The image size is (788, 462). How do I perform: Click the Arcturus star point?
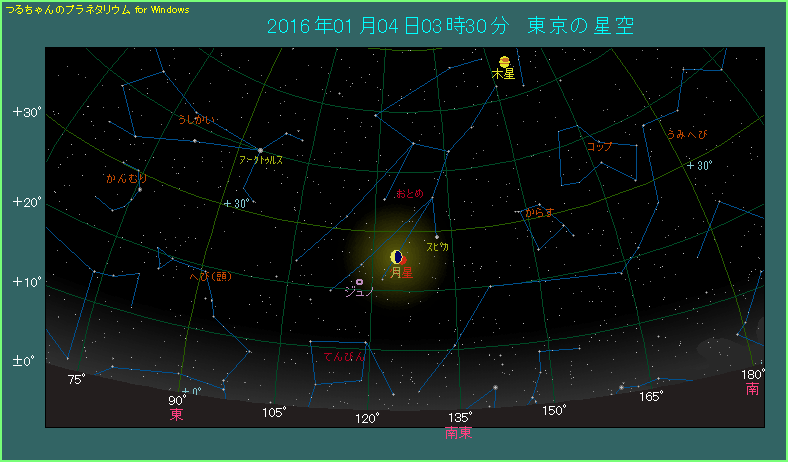(x=260, y=150)
